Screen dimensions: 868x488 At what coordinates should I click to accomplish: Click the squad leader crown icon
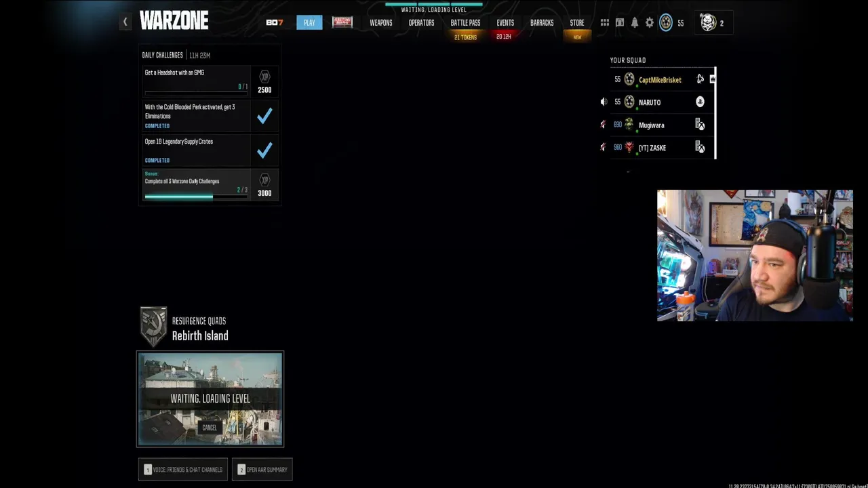713,79
